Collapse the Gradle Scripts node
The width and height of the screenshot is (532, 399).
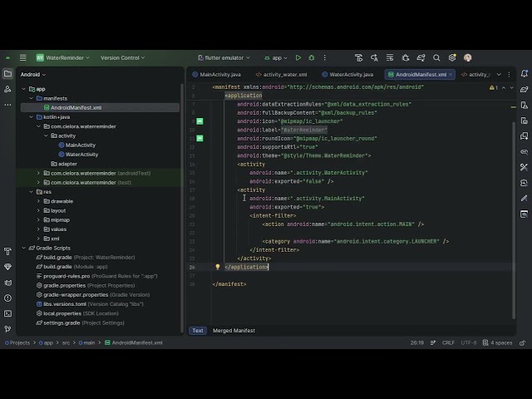pos(24,248)
